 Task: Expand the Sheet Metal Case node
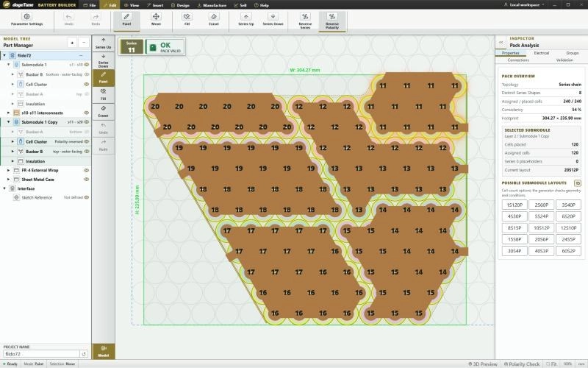[x=9, y=180]
